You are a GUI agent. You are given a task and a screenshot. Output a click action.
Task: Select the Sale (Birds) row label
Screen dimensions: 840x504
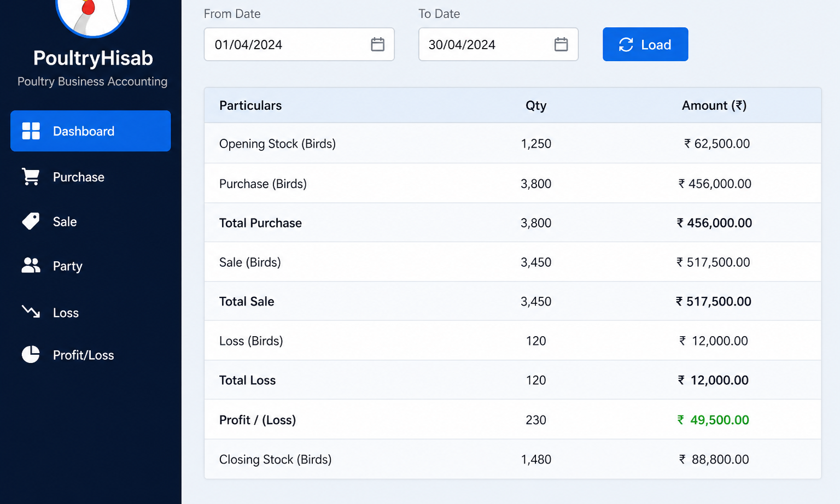(x=250, y=262)
